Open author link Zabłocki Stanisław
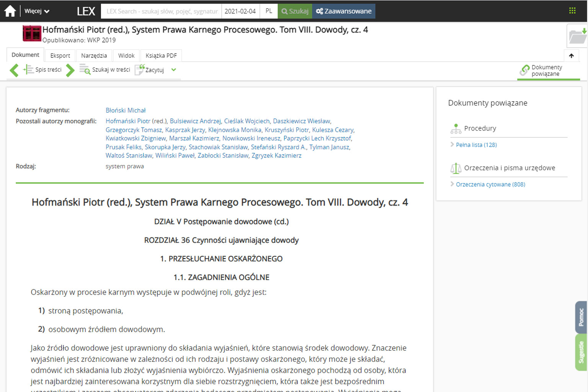Screen dimensions: 588x392 click(223, 155)
